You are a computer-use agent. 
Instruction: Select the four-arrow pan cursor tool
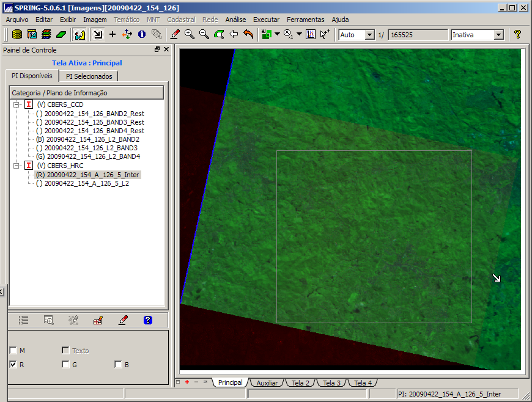[x=127, y=35]
